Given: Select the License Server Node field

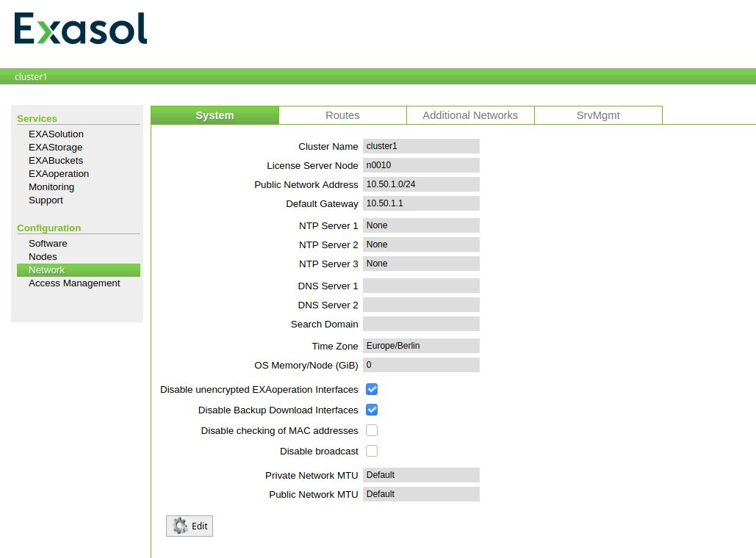Looking at the screenshot, I should [422, 165].
